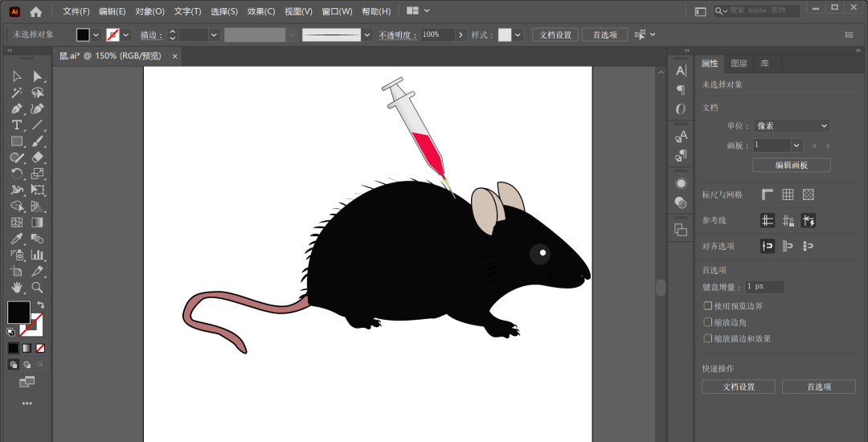Activate the Hand tool
The image size is (868, 442).
coord(17,287)
